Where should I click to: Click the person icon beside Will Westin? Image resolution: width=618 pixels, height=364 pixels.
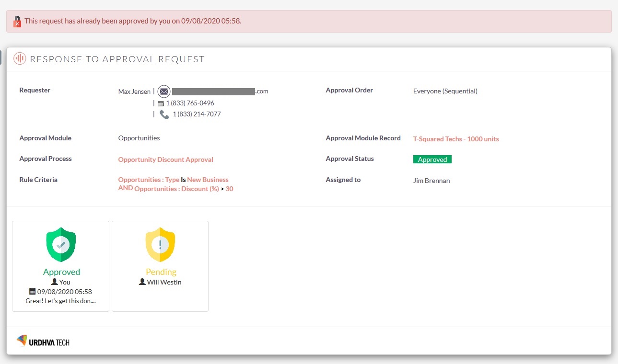[142, 282]
